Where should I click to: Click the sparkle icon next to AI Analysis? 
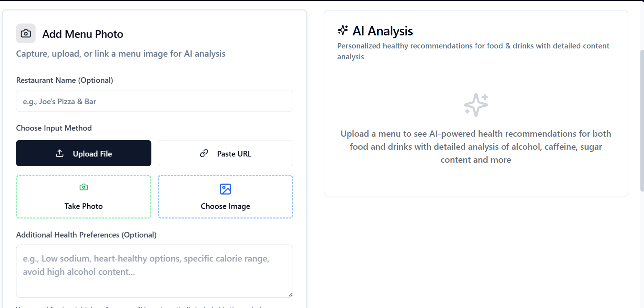(x=342, y=30)
